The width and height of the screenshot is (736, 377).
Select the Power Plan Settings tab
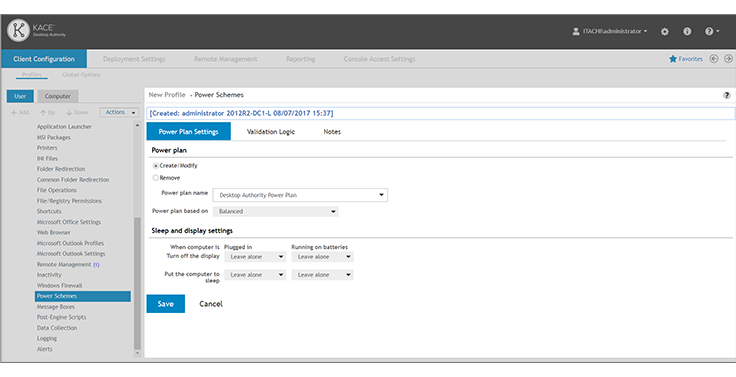pyautogui.click(x=189, y=131)
